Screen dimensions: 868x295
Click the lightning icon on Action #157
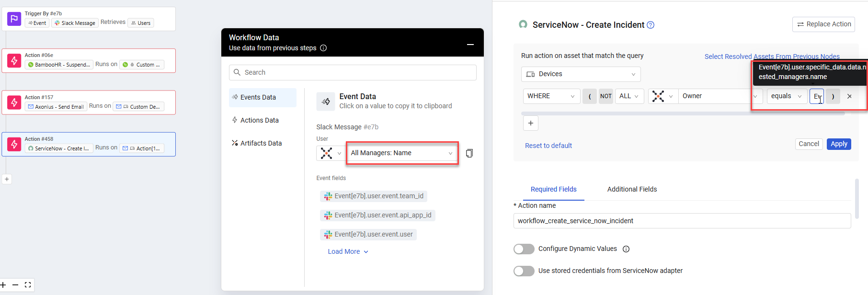click(14, 102)
